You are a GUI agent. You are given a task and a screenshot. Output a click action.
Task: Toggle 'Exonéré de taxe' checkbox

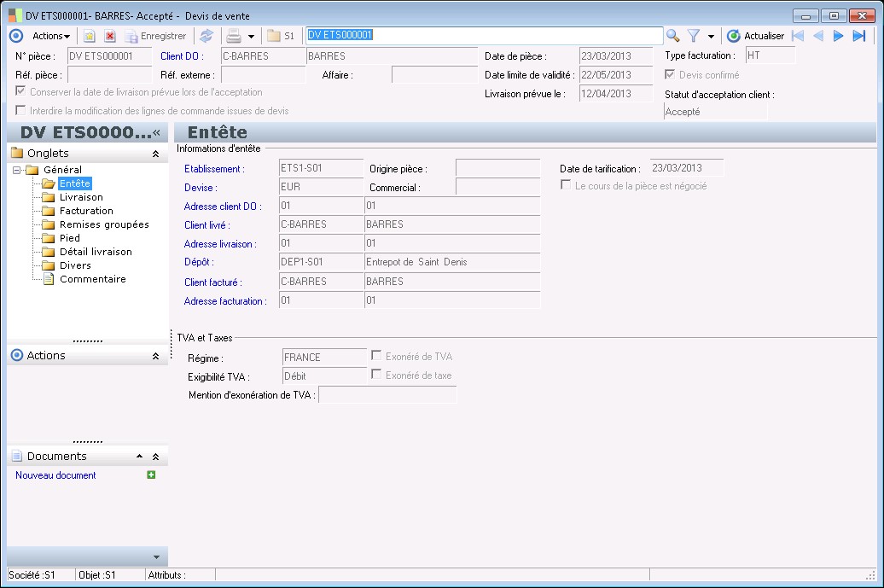click(376, 375)
